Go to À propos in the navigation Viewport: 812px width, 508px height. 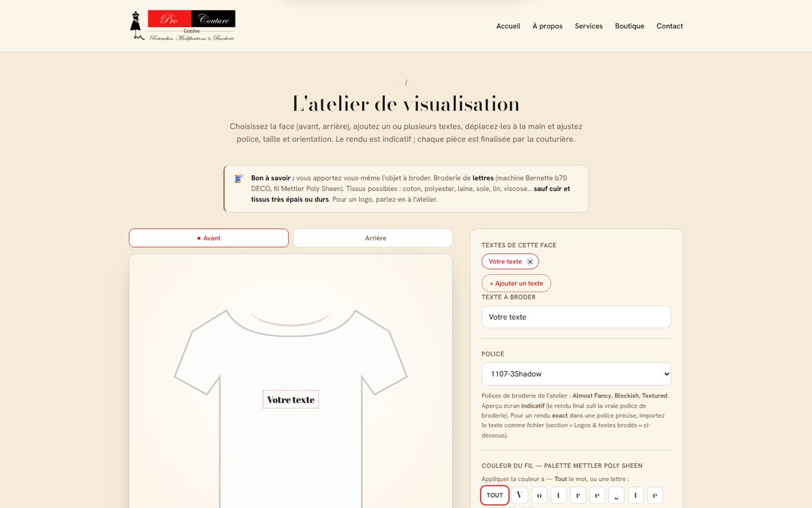[x=547, y=26]
